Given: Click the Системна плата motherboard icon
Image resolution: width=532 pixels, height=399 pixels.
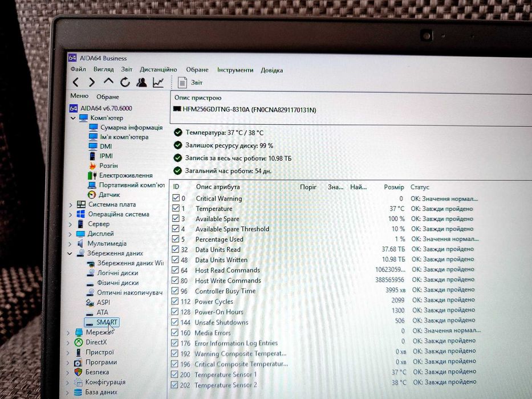Looking at the screenshot, I should pos(81,204).
